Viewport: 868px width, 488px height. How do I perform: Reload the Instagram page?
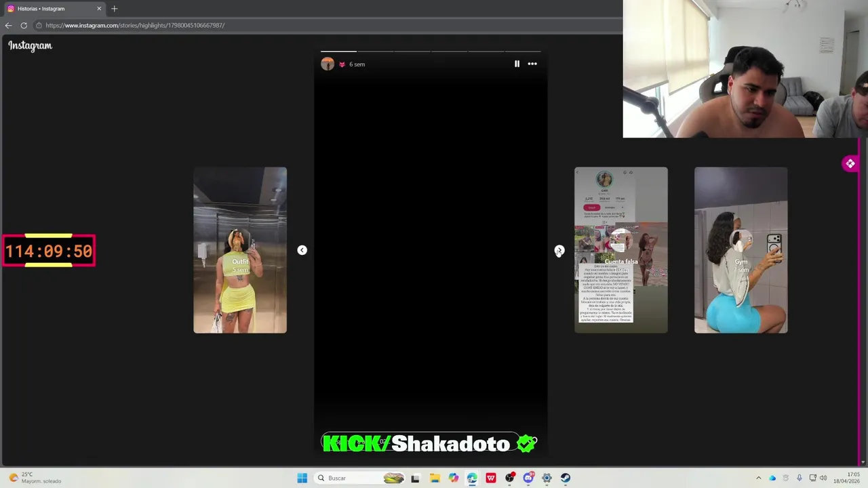(x=24, y=25)
